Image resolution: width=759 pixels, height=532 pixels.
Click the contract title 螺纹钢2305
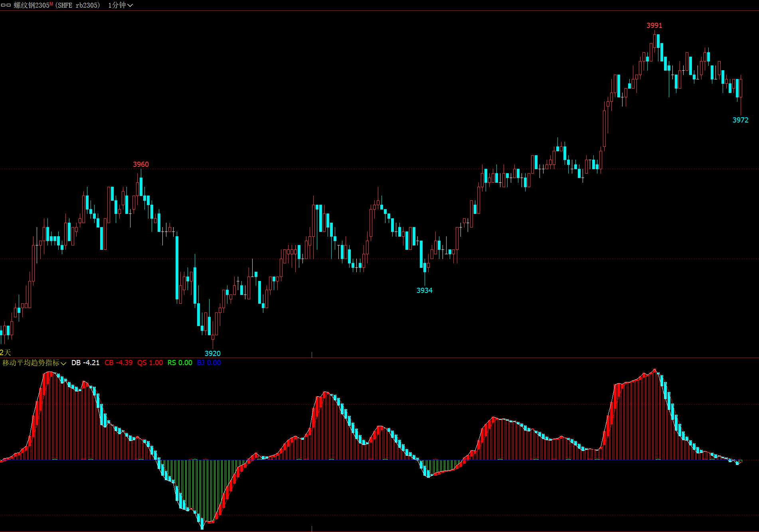[32, 5]
